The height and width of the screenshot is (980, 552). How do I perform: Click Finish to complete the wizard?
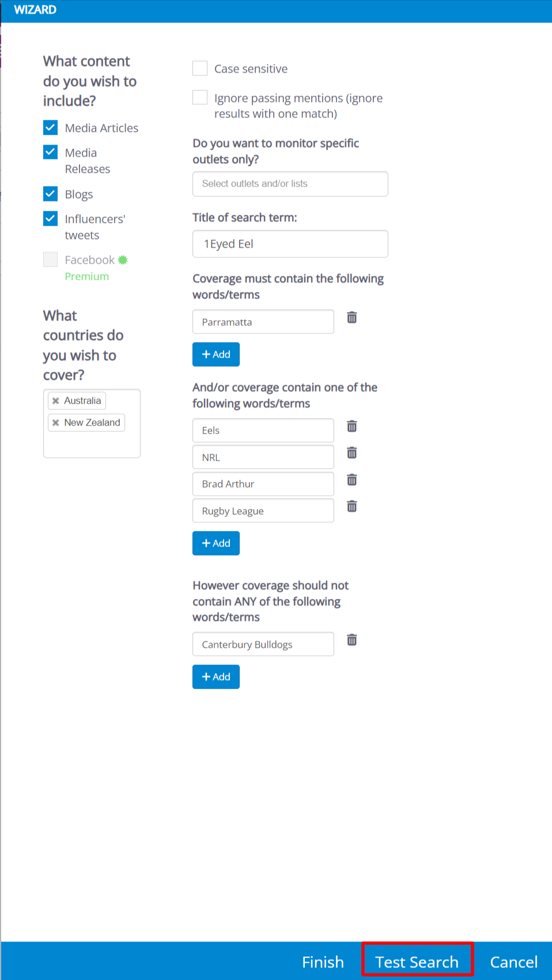323,962
